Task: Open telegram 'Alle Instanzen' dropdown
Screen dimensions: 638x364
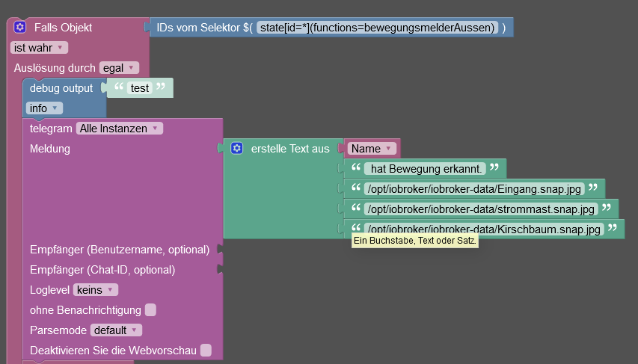Action: pos(120,129)
